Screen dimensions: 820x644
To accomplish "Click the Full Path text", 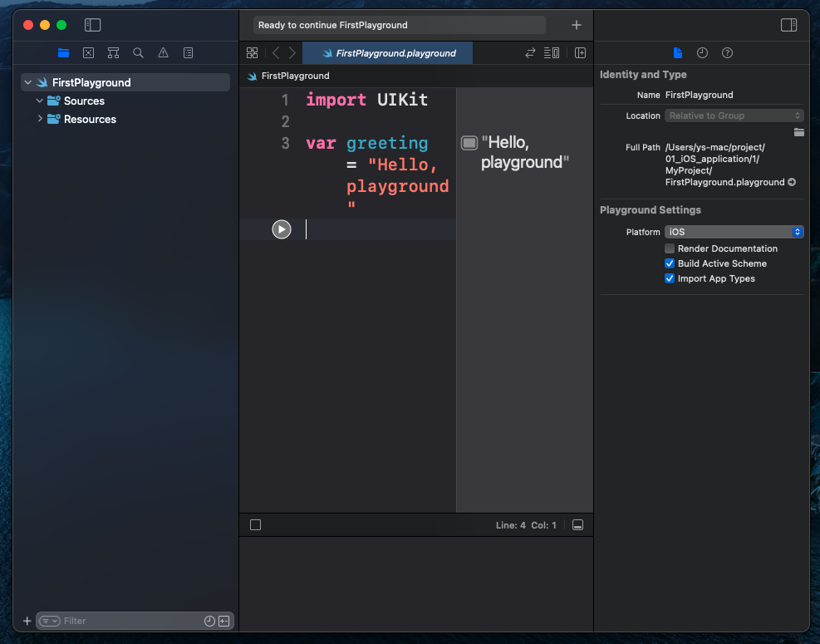I will [x=725, y=165].
